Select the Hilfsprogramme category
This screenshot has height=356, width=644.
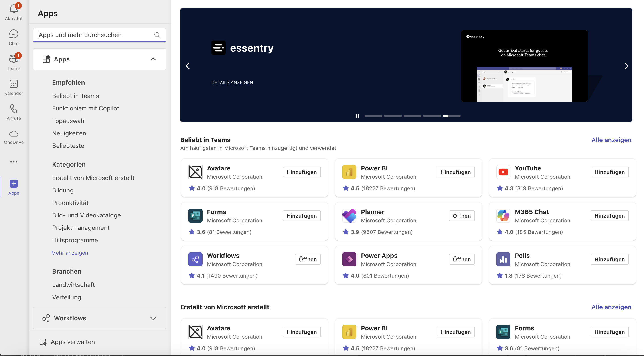point(75,240)
